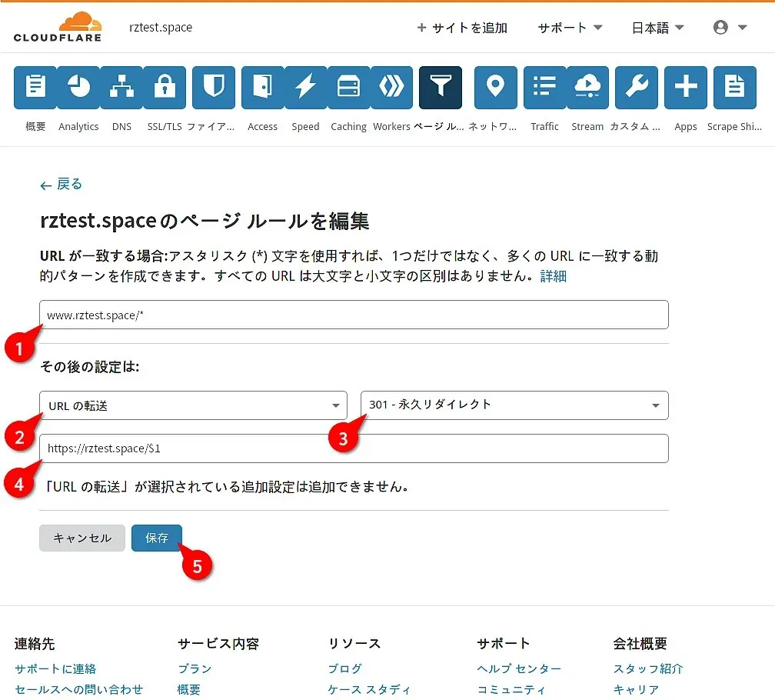Open the Traffic list icon
Image resolution: width=775 pixels, height=700 pixels.
(x=544, y=88)
